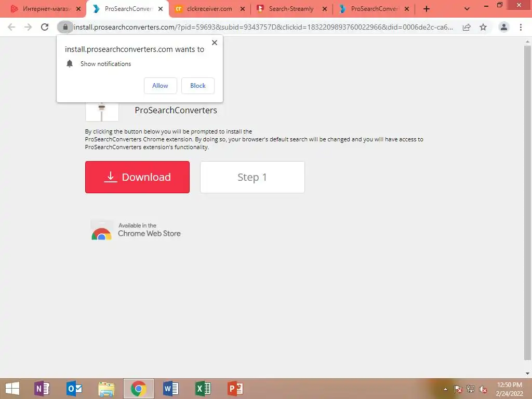
Task: Click the Chrome Web Store badge
Action: pos(136,230)
